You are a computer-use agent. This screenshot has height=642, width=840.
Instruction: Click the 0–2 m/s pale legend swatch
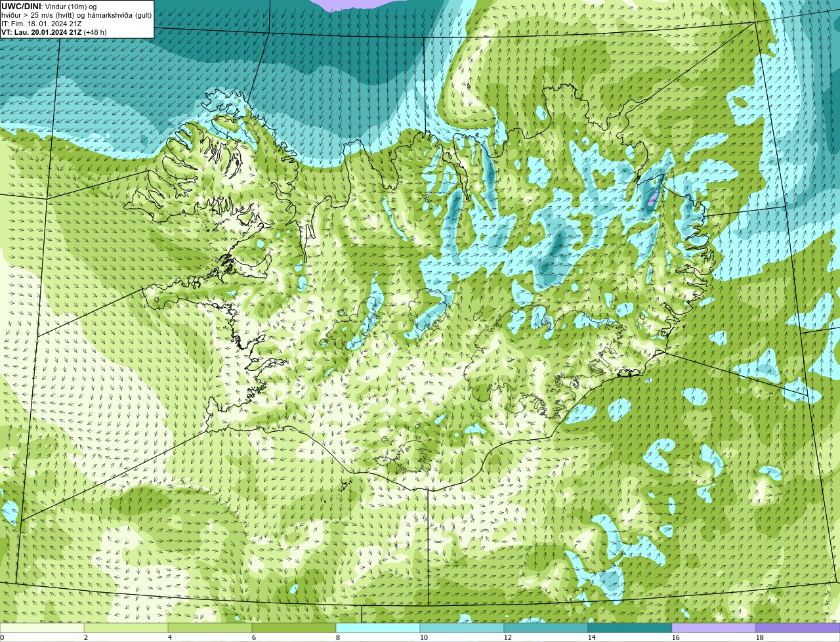click(42, 628)
